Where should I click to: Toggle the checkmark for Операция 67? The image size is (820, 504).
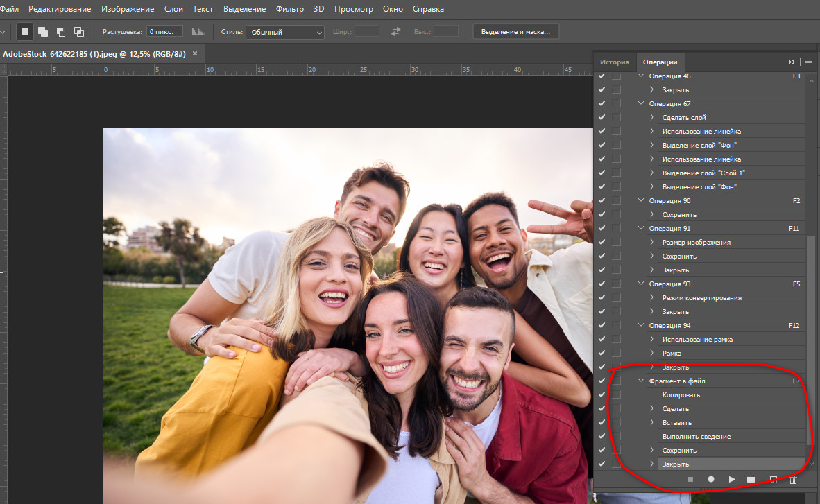[x=602, y=103]
